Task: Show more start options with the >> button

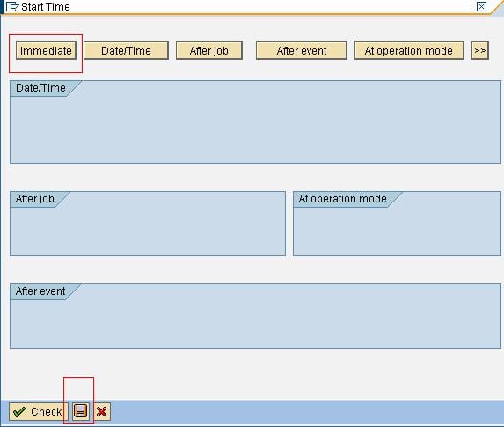Action: [x=480, y=50]
